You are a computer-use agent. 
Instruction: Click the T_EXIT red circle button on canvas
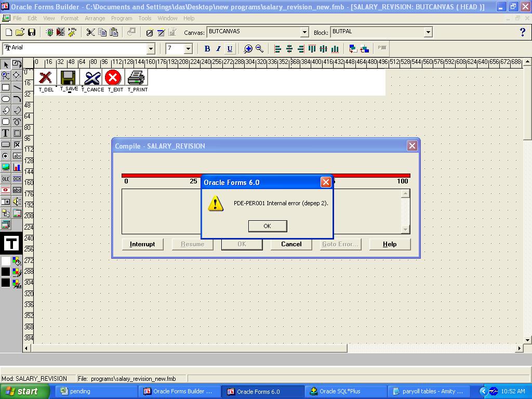[x=113, y=77]
